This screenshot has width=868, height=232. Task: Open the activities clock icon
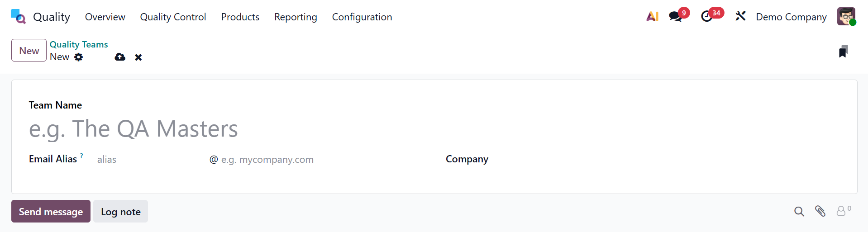pos(706,17)
